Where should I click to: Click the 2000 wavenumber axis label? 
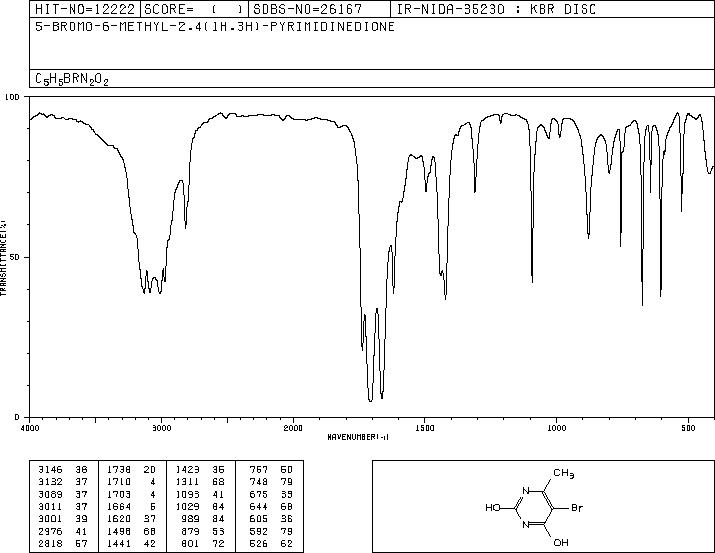coord(293,428)
